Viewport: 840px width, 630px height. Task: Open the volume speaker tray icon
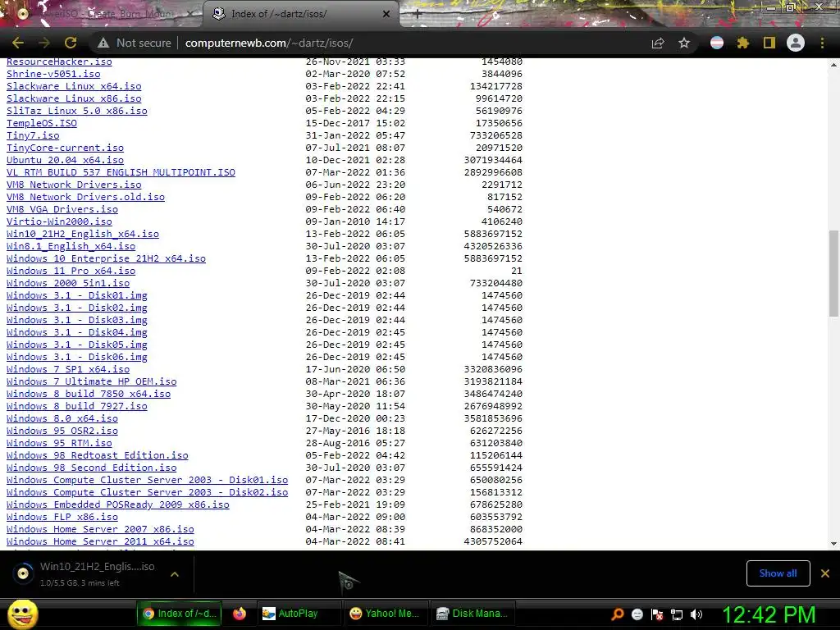[x=696, y=614]
